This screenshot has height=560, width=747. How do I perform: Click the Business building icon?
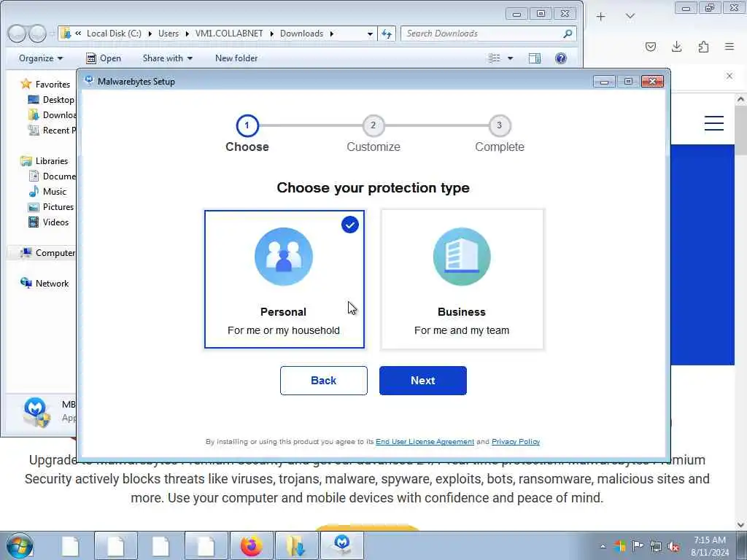point(462,257)
